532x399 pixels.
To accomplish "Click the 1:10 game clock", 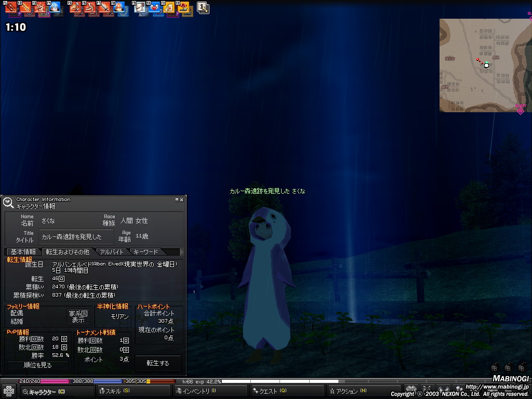I will tap(16, 27).
